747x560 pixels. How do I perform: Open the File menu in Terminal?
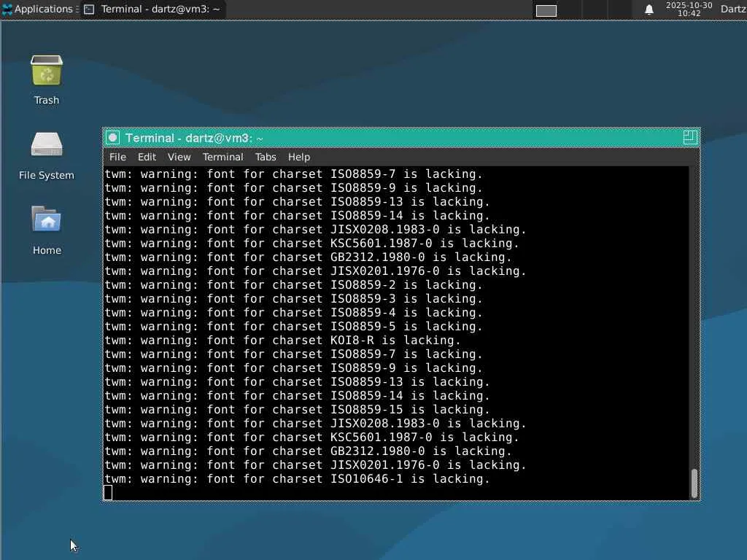tap(117, 157)
